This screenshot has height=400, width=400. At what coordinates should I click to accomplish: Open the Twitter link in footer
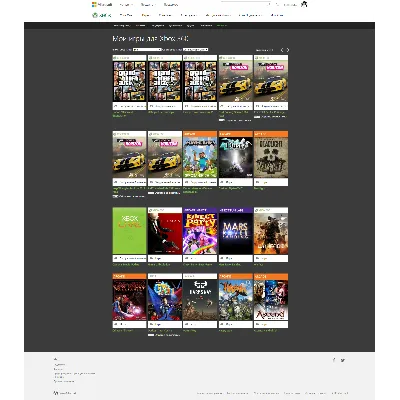point(343,360)
